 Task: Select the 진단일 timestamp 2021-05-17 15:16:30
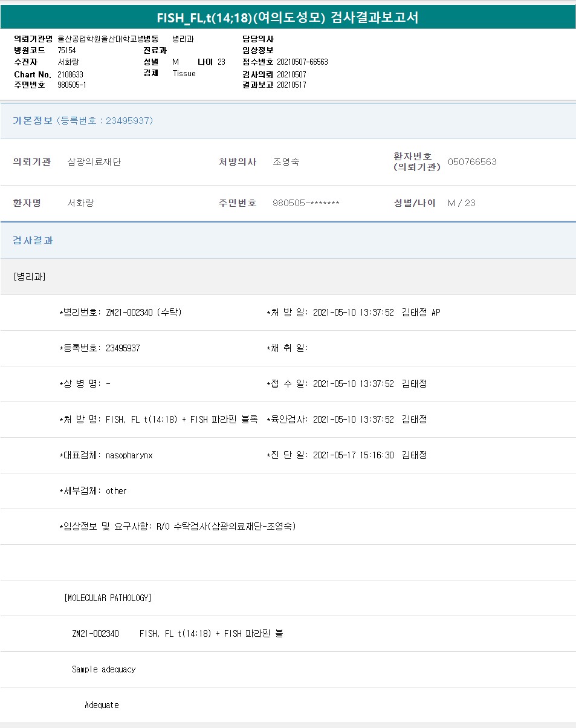click(353, 455)
